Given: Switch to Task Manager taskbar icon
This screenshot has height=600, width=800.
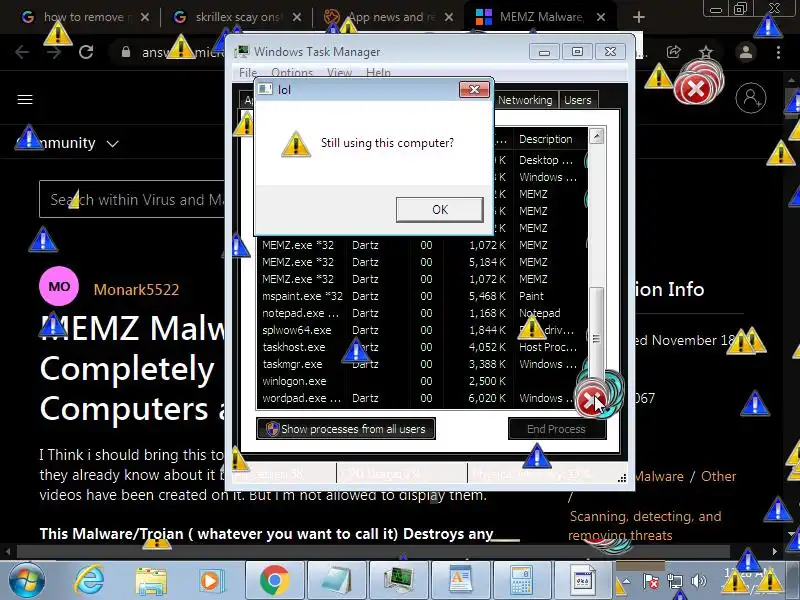Looking at the screenshot, I should [398, 581].
